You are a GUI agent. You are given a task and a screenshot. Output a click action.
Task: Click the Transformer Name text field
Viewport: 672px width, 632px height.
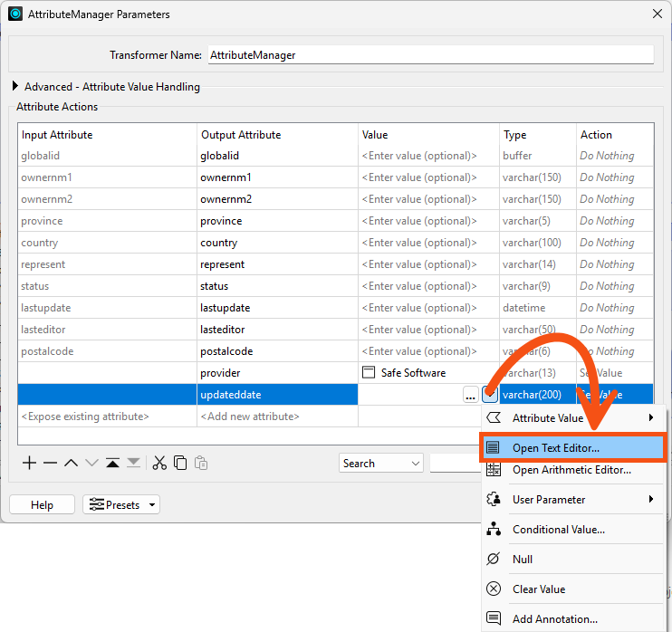coord(430,55)
